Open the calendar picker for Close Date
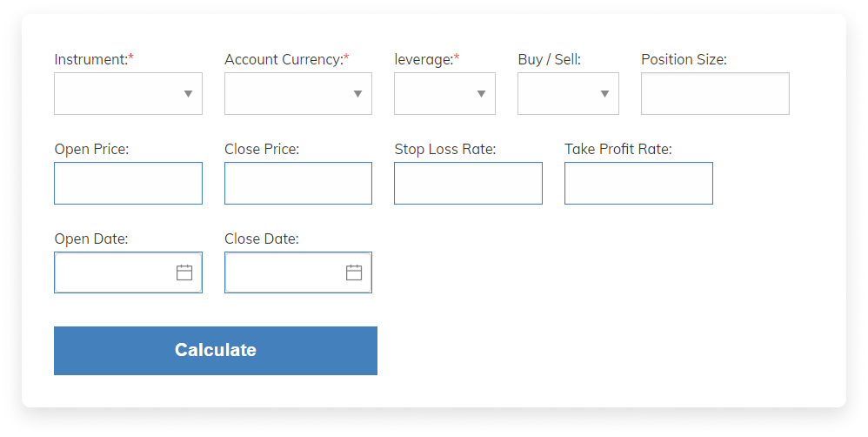This screenshot has width=868, height=437. (x=354, y=272)
